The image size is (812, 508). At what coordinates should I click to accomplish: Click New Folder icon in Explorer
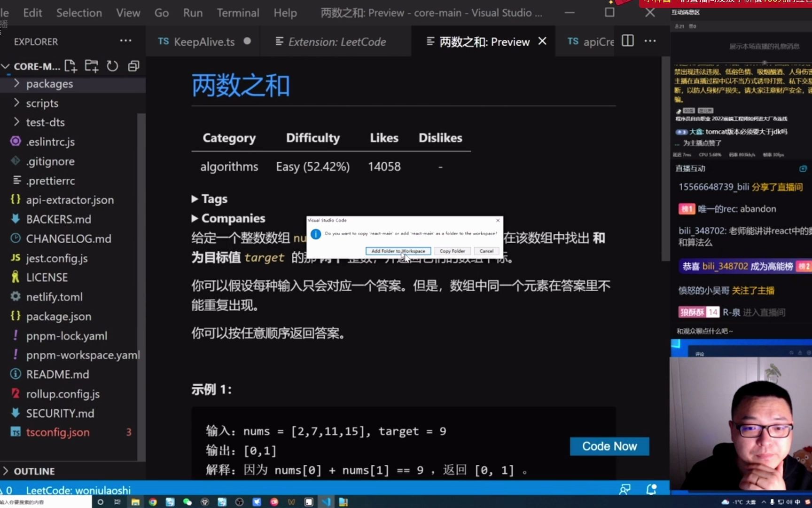92,66
